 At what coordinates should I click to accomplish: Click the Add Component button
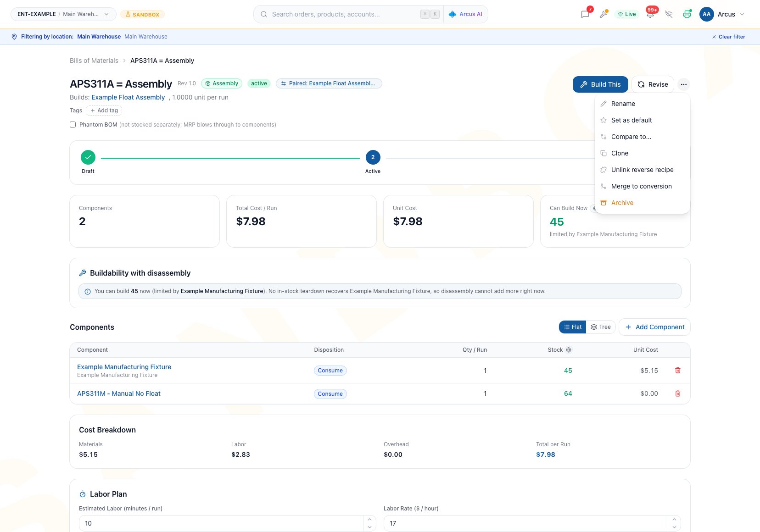pos(654,327)
